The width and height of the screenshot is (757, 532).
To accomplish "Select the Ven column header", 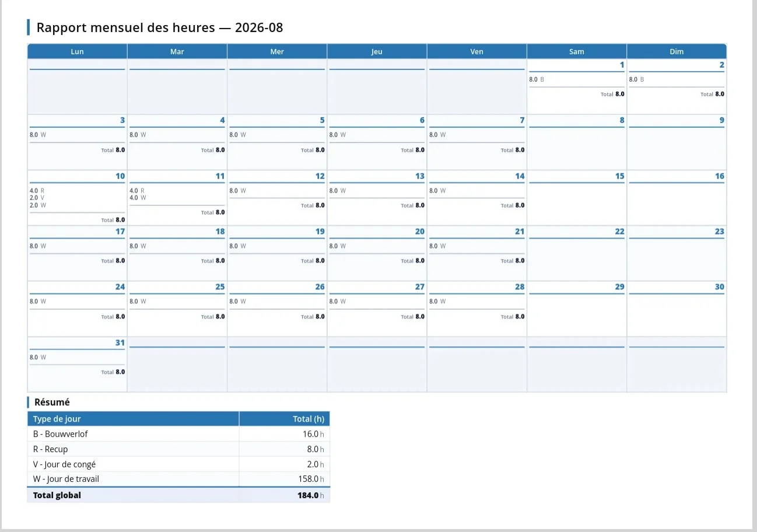I will pyautogui.click(x=476, y=51).
